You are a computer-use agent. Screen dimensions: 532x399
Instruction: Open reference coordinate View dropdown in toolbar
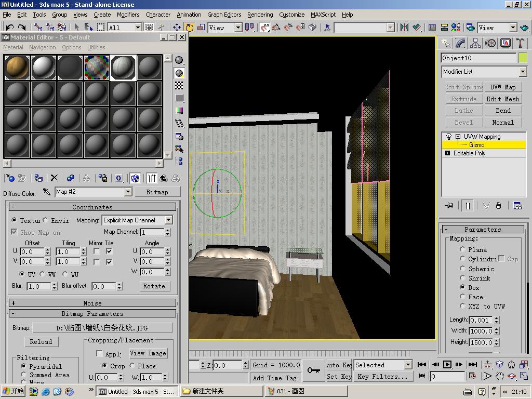point(238,28)
